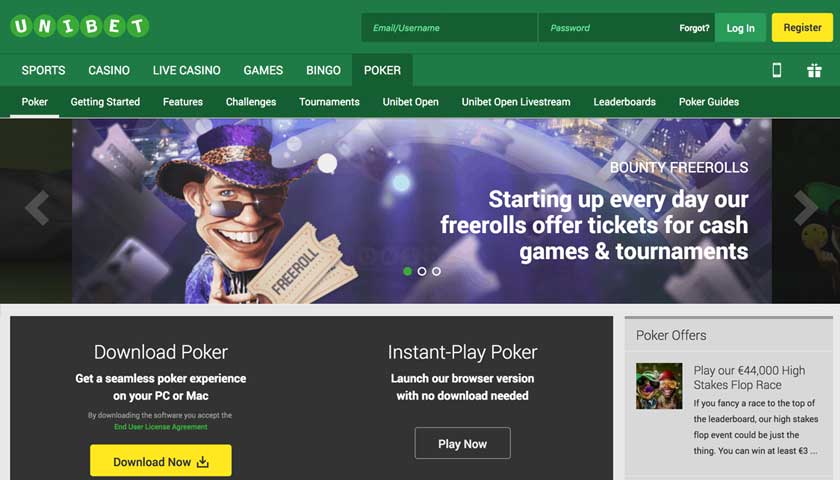840x480 pixels.
Task: Open the High Stakes Flop Race thumbnail
Action: pyautogui.click(x=659, y=386)
